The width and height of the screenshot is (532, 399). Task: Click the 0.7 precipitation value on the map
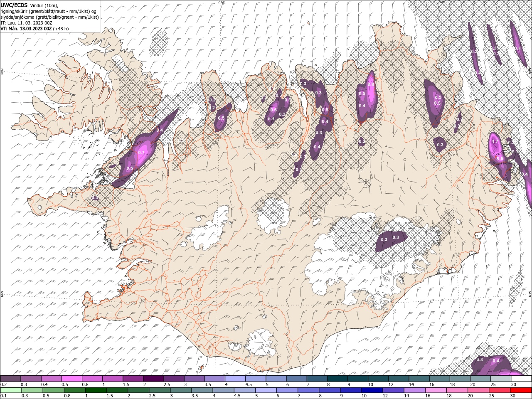141,153
